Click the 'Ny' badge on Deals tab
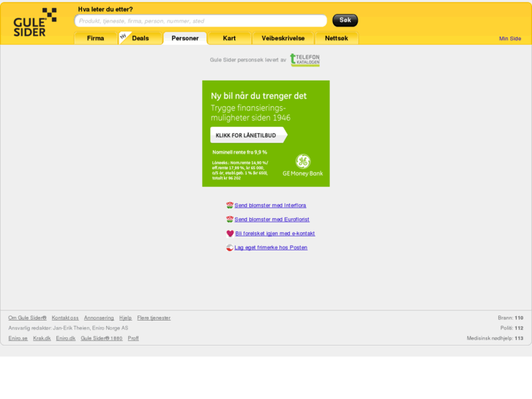The width and height of the screenshot is (532, 399). click(124, 37)
